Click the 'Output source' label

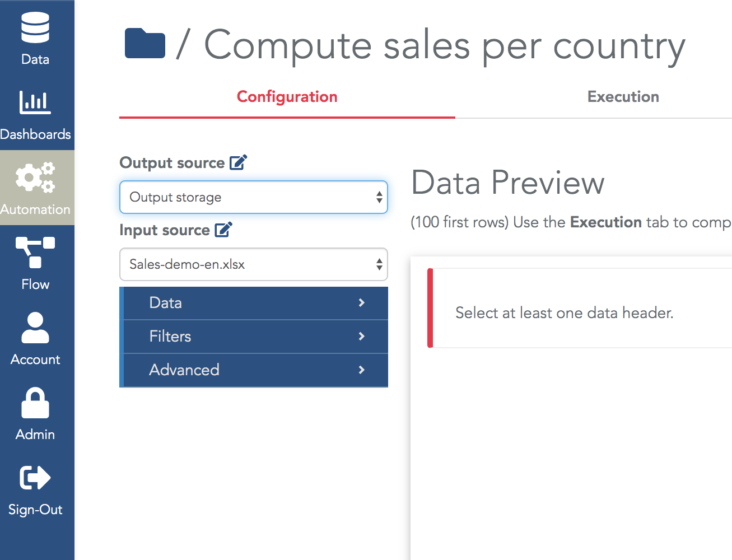click(172, 163)
